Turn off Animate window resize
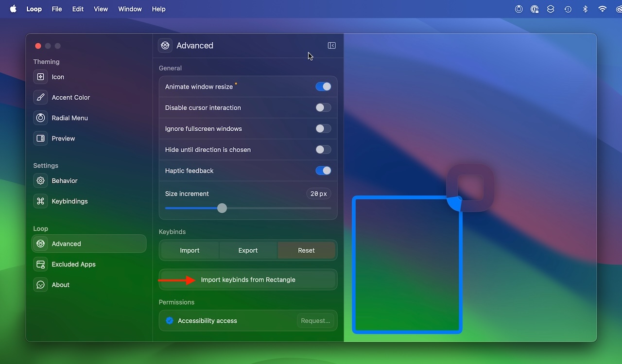This screenshot has height=364, width=622. pyautogui.click(x=323, y=87)
